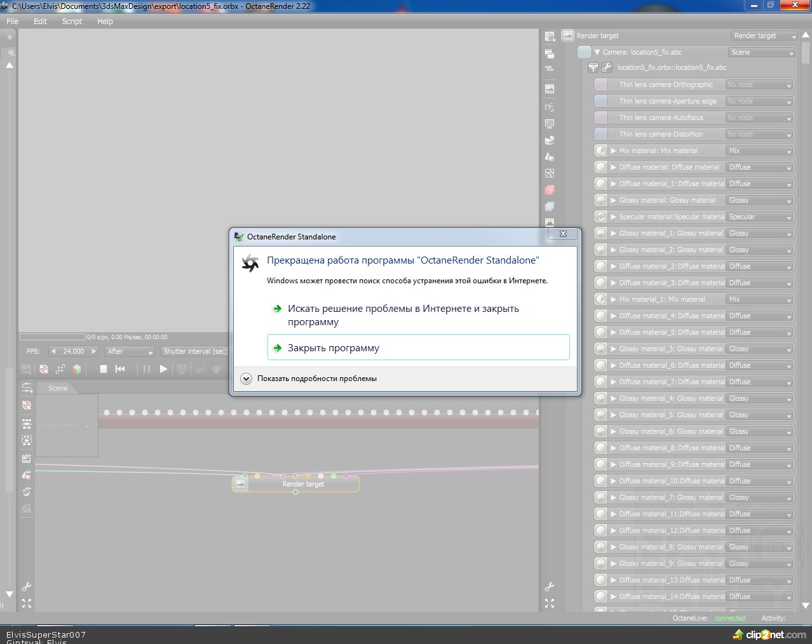Decrease FPS with the left arrow
The height and width of the screenshot is (644, 812).
[53, 351]
